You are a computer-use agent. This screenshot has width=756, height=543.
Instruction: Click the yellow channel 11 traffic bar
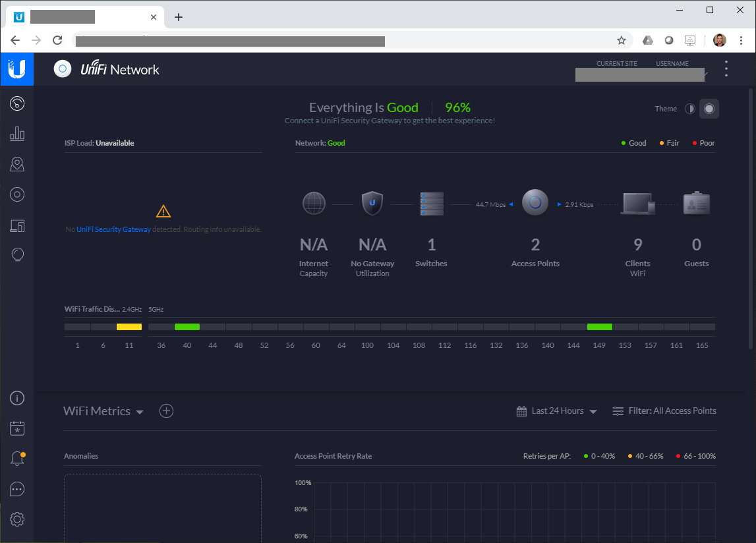tap(129, 326)
